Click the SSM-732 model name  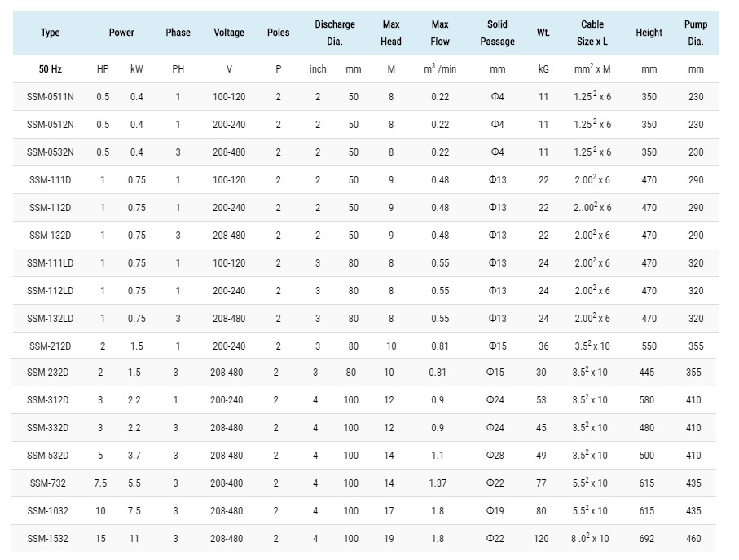point(51,483)
